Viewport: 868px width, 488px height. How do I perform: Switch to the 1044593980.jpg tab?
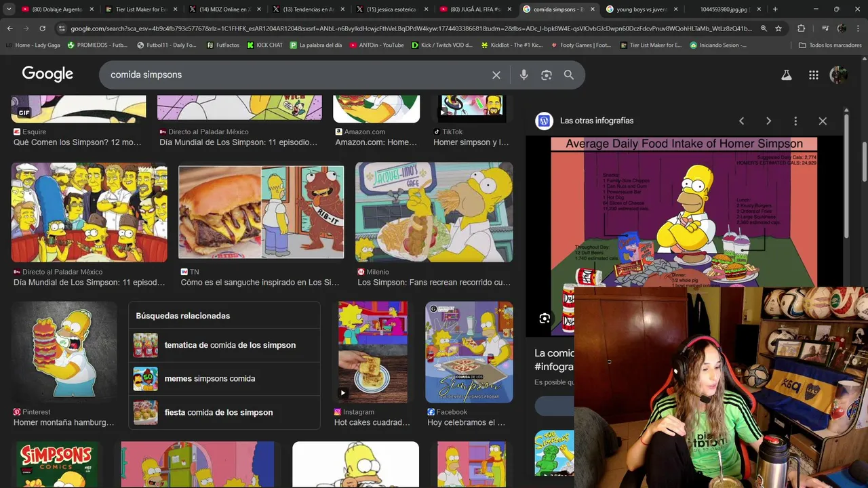coord(725,9)
